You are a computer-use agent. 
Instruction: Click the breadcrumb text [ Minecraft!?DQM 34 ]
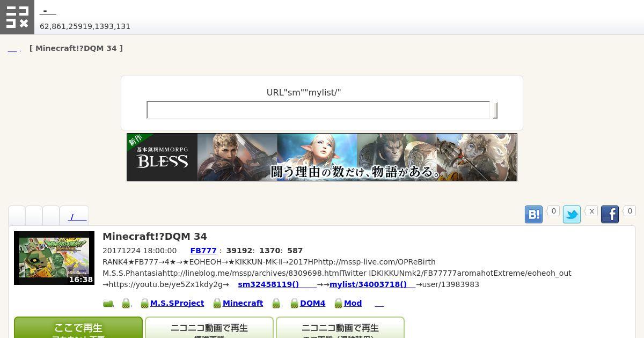click(76, 48)
